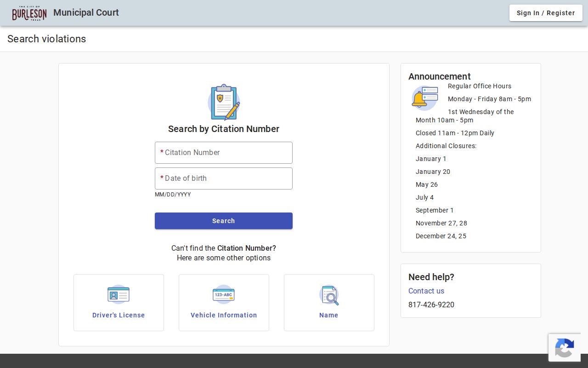This screenshot has width=588, height=368.
Task: Open Sign In / Register
Action: pos(546,13)
